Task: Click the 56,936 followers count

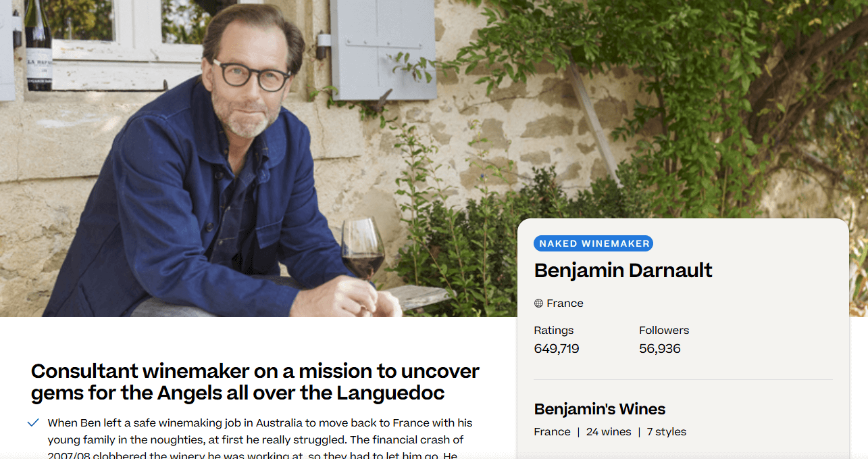Action: 660,349
